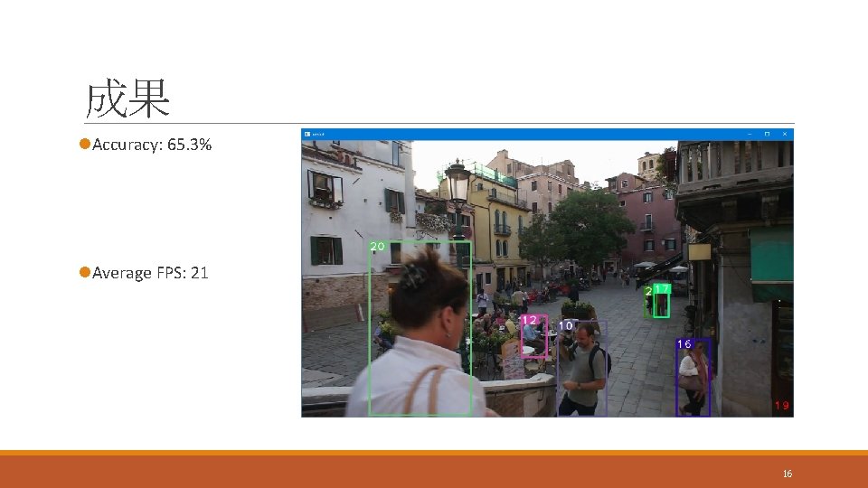868x488 pixels.
Task: Close the video result window
Action: (x=785, y=134)
